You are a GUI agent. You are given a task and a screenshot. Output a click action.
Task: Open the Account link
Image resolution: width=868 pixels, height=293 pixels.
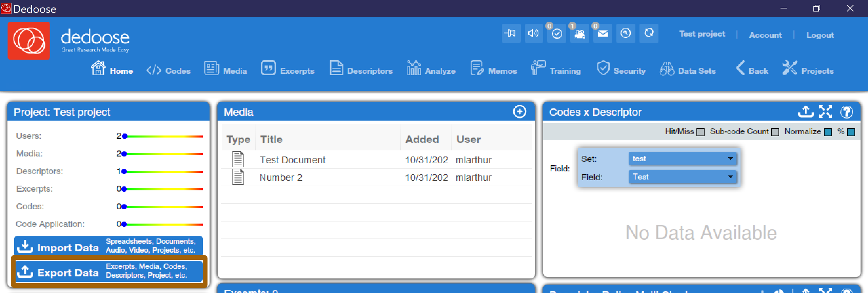tap(765, 35)
